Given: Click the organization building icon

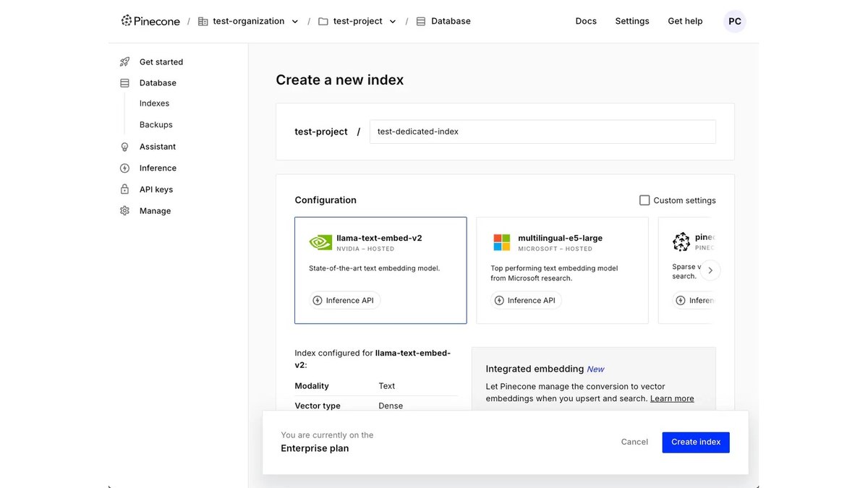Looking at the screenshot, I should 203,22.
